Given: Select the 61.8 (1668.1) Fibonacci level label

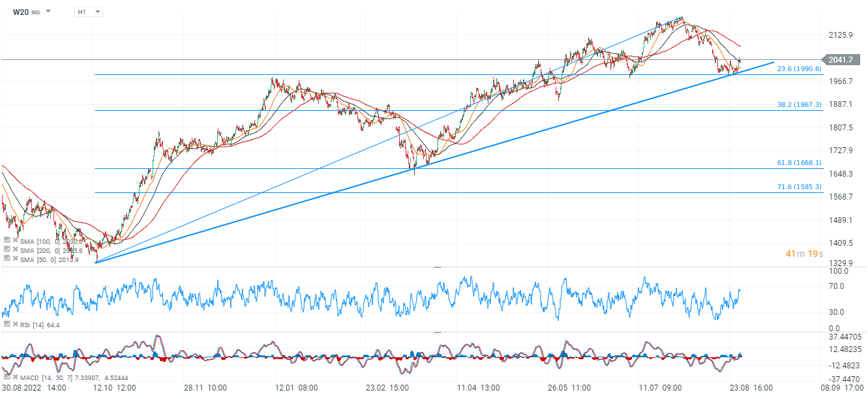Looking at the screenshot, I should click(799, 162).
